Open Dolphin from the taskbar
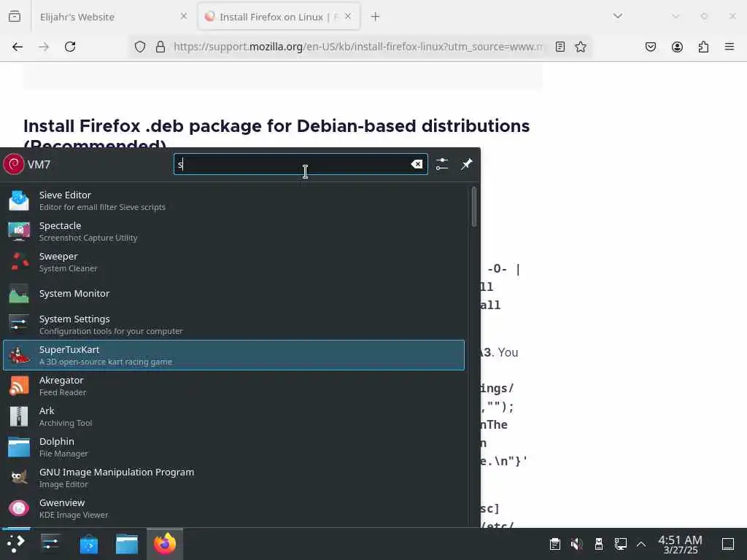 click(x=127, y=544)
